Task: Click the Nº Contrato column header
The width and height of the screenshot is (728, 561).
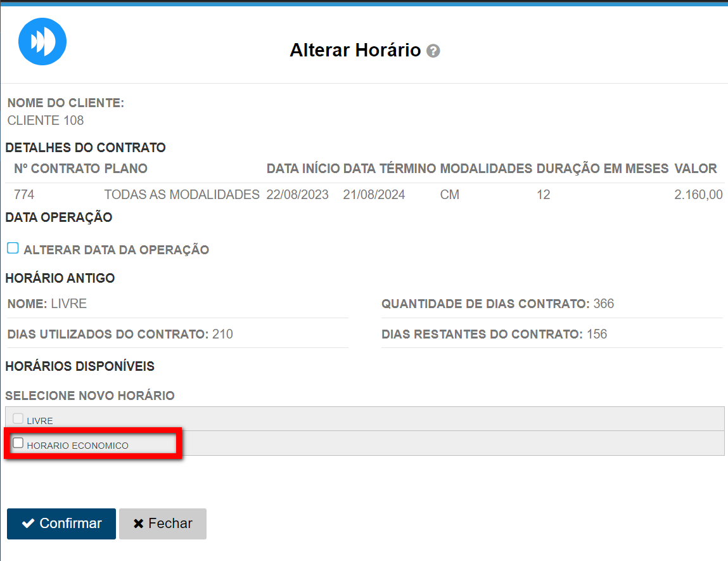Action: coord(57,169)
